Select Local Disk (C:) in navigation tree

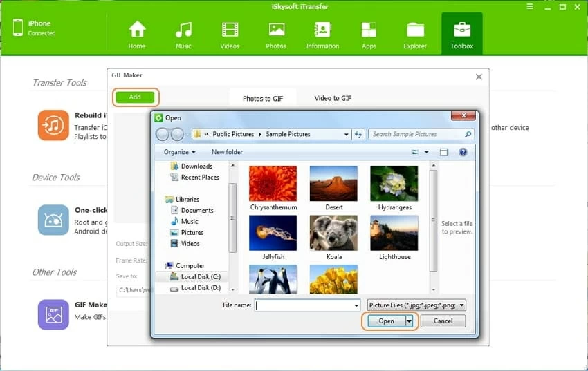pyautogui.click(x=200, y=276)
